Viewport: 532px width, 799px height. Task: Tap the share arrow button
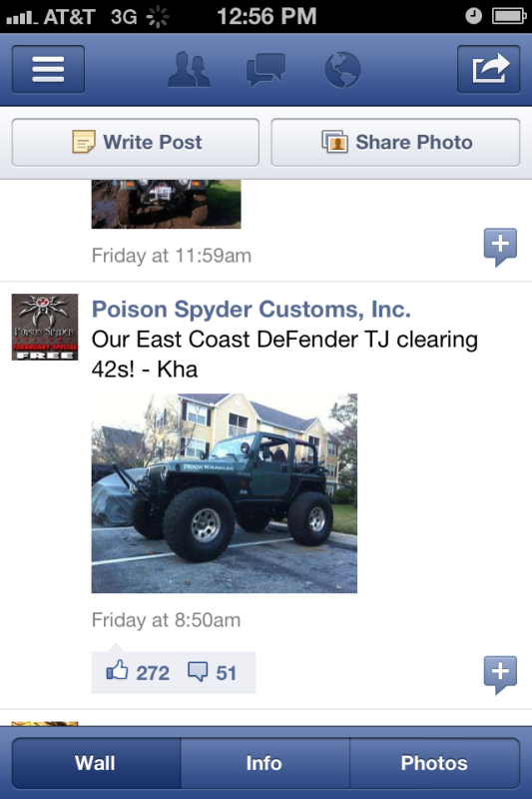click(x=489, y=69)
